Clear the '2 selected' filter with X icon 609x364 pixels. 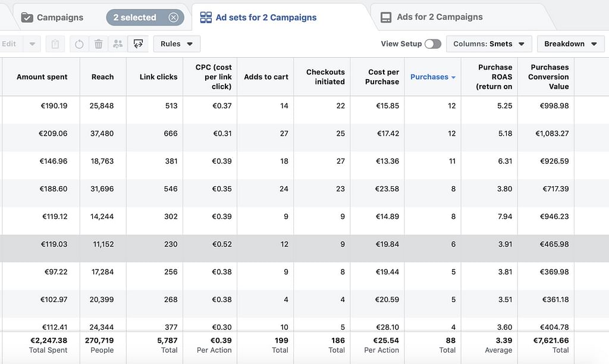[x=173, y=17]
